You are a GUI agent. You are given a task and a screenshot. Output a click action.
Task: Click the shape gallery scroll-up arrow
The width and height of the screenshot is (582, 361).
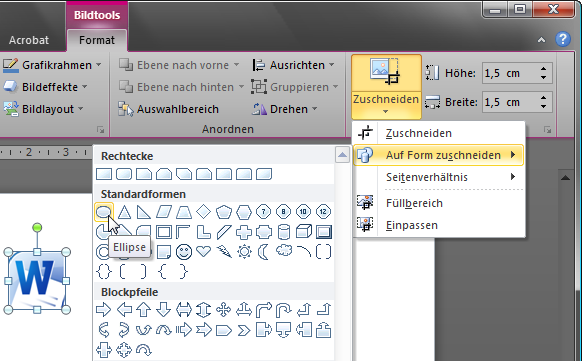pyautogui.click(x=342, y=155)
